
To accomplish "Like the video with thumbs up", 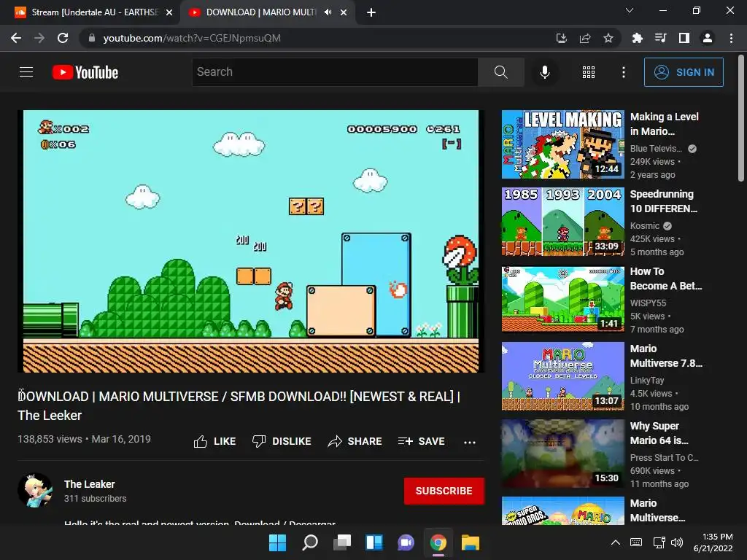I will 215,441.
